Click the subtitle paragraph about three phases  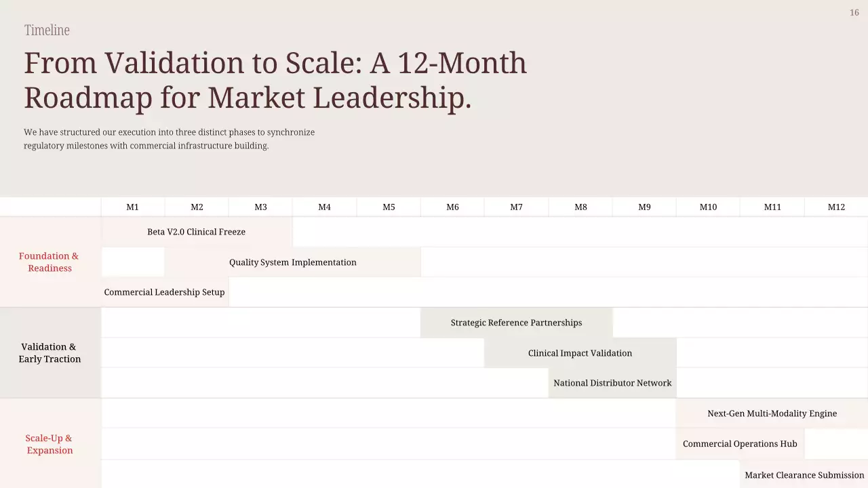coord(169,139)
